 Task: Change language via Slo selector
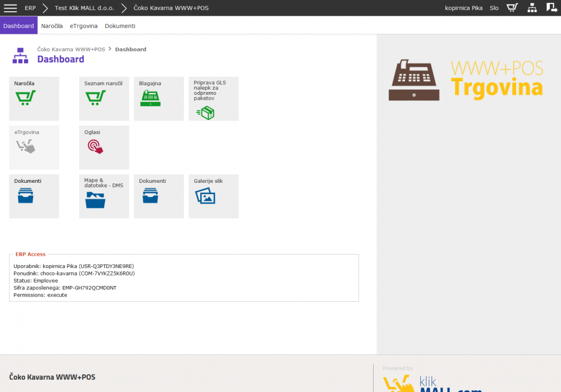[494, 8]
